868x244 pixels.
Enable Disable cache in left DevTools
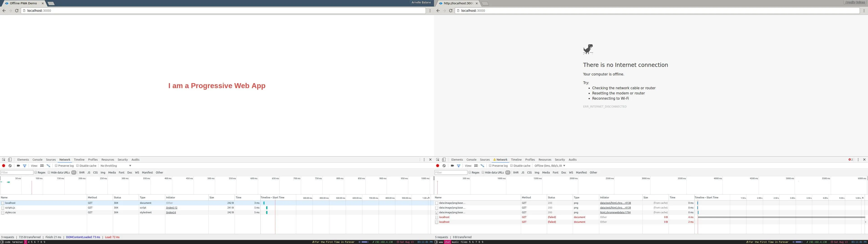[x=77, y=165]
